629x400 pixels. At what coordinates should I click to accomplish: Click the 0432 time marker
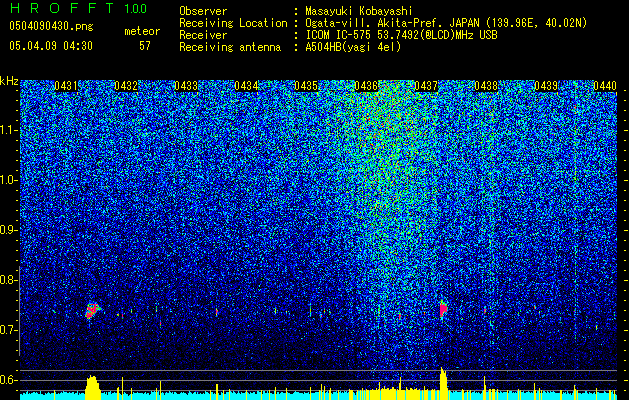(126, 86)
